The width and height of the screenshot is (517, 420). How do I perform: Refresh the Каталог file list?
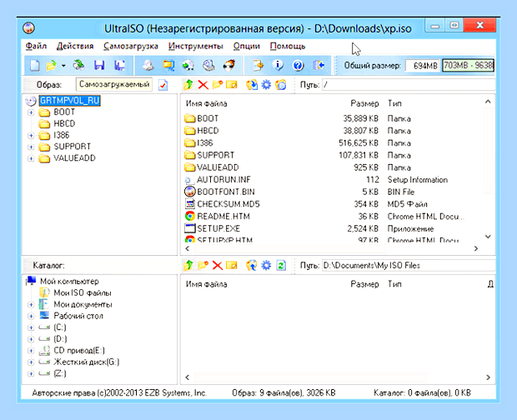[x=281, y=266]
